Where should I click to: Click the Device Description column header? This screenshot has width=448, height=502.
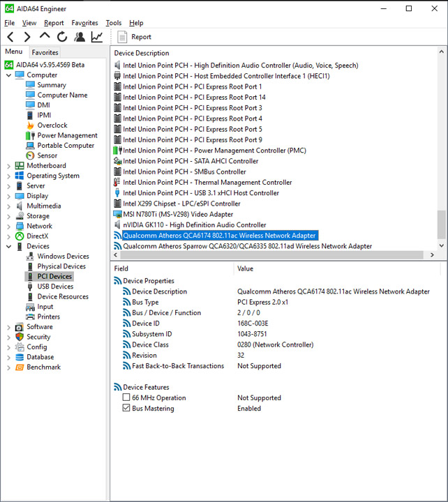(x=142, y=53)
